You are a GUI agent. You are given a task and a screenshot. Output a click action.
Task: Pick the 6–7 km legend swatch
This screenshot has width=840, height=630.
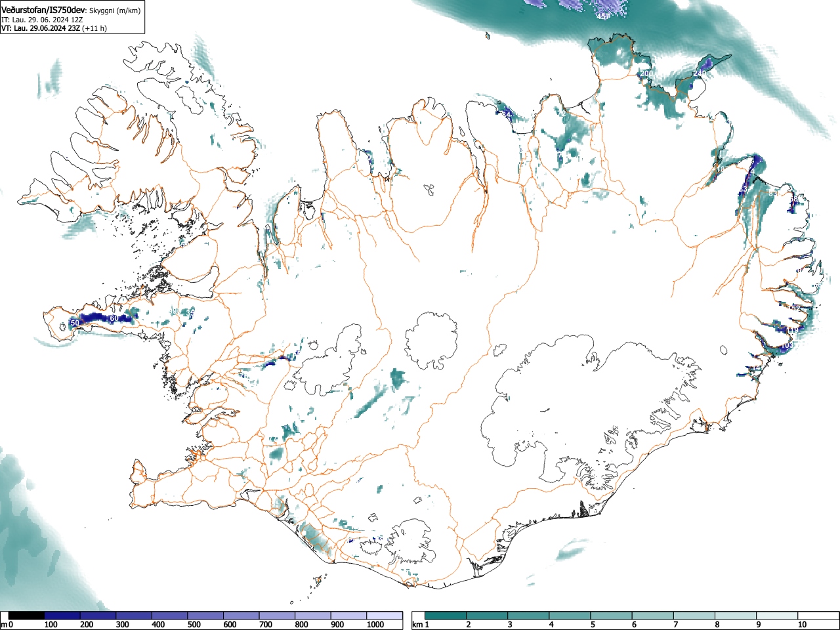653,616
